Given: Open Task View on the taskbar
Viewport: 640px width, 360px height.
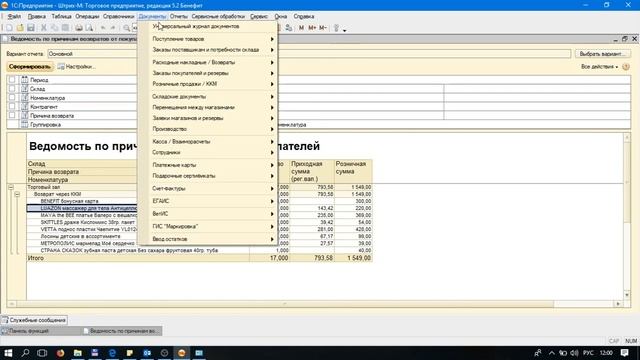Looking at the screenshot, I should coord(42,353).
